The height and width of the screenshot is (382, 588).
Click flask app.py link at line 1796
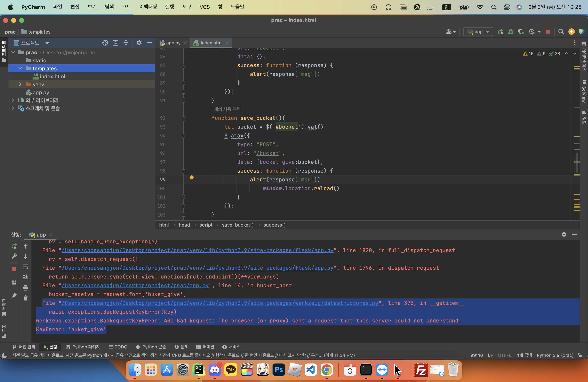(198, 268)
